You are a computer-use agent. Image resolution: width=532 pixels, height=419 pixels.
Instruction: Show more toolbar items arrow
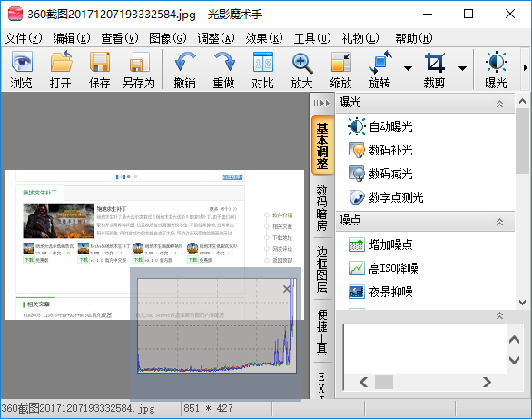[x=526, y=68]
